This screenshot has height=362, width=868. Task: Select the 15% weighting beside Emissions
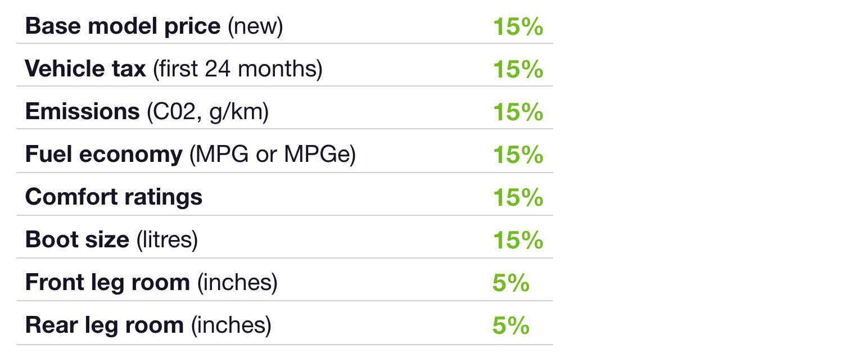coord(518,112)
